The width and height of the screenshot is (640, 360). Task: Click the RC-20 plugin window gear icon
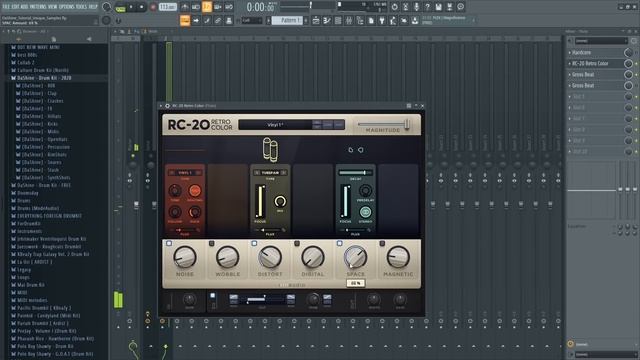167,106
